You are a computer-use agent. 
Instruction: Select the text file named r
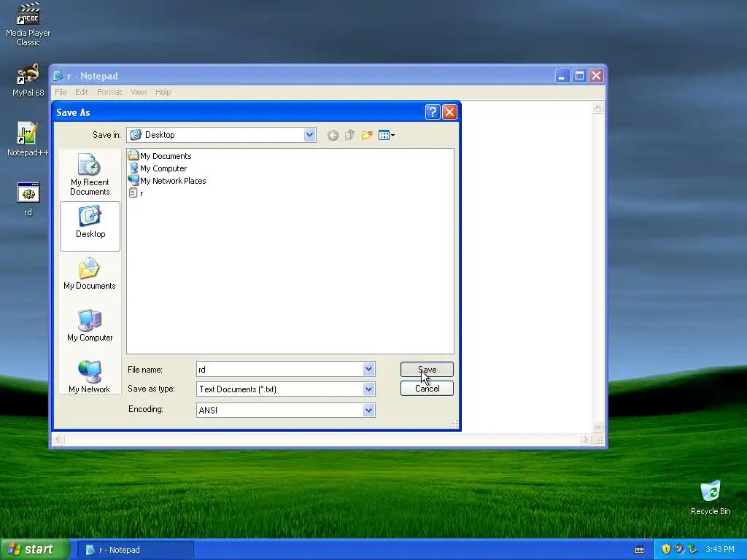point(136,192)
